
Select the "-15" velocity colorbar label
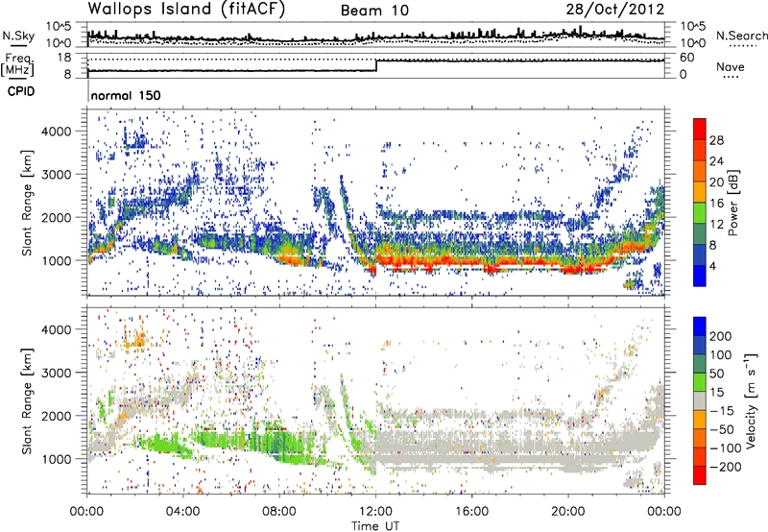(722, 410)
